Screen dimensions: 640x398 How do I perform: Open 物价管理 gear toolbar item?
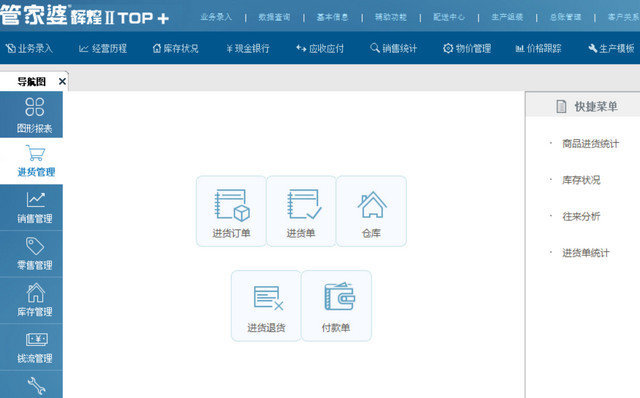click(467, 49)
